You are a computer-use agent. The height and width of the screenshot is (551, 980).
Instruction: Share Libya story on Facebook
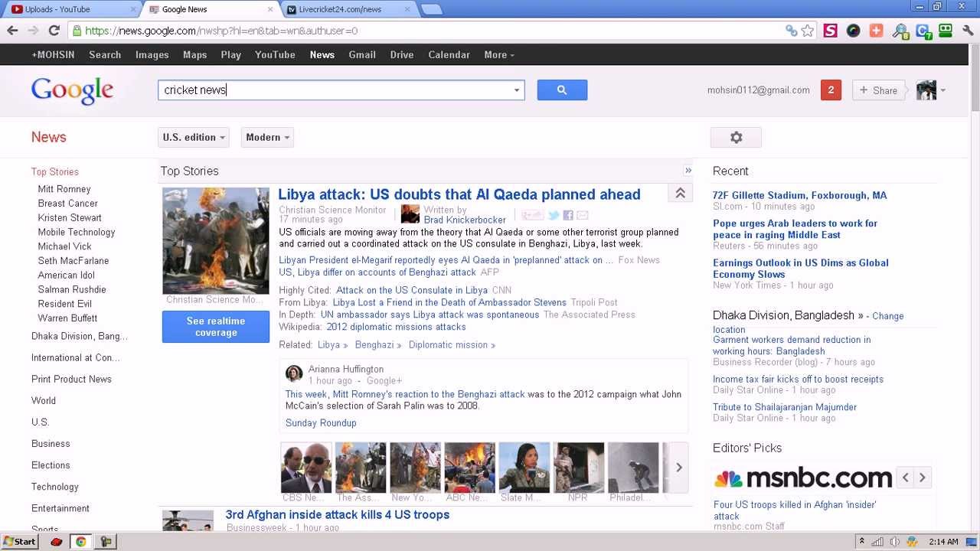(x=568, y=216)
